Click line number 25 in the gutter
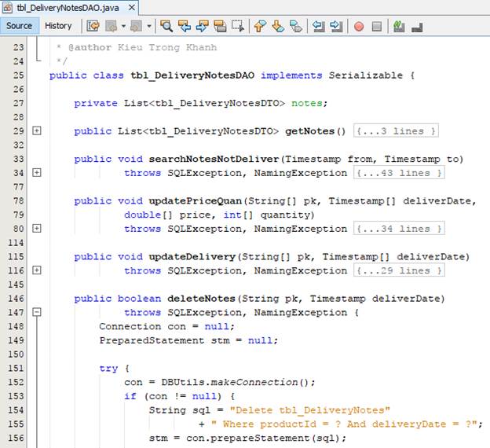 click(19, 75)
